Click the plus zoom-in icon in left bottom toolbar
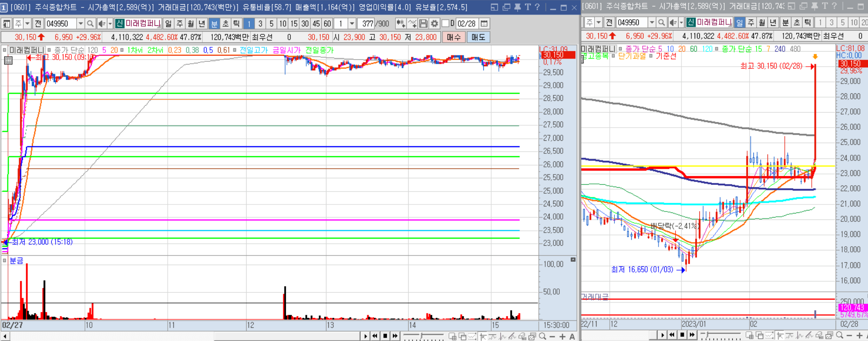 (x=562, y=336)
